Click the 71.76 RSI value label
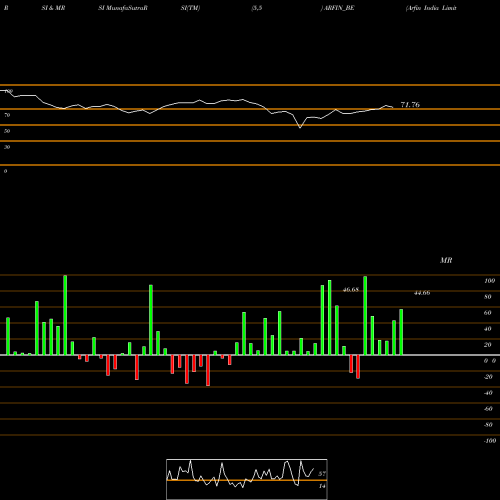The width and height of the screenshot is (500, 500). pyautogui.click(x=410, y=105)
